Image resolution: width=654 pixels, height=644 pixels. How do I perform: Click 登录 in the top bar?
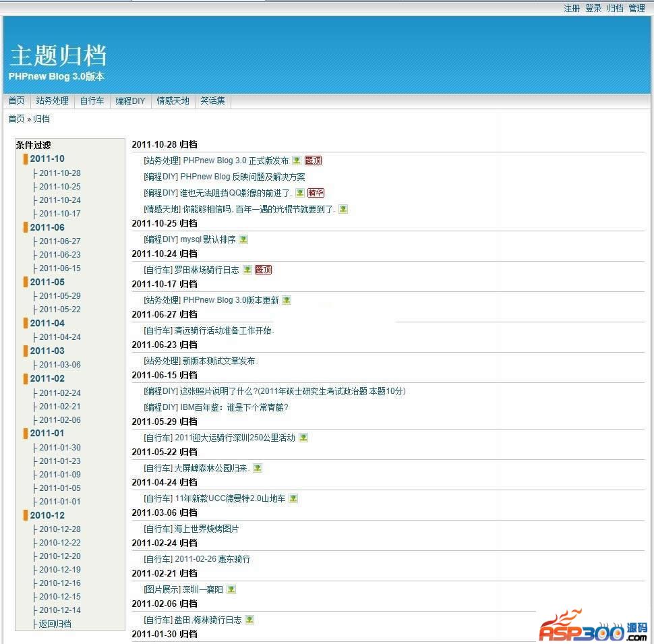[593, 8]
